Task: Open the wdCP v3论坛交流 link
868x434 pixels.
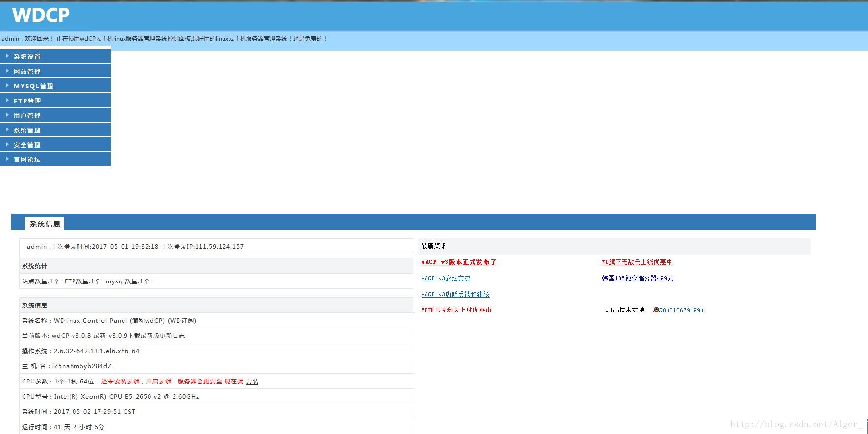Action: pos(446,279)
